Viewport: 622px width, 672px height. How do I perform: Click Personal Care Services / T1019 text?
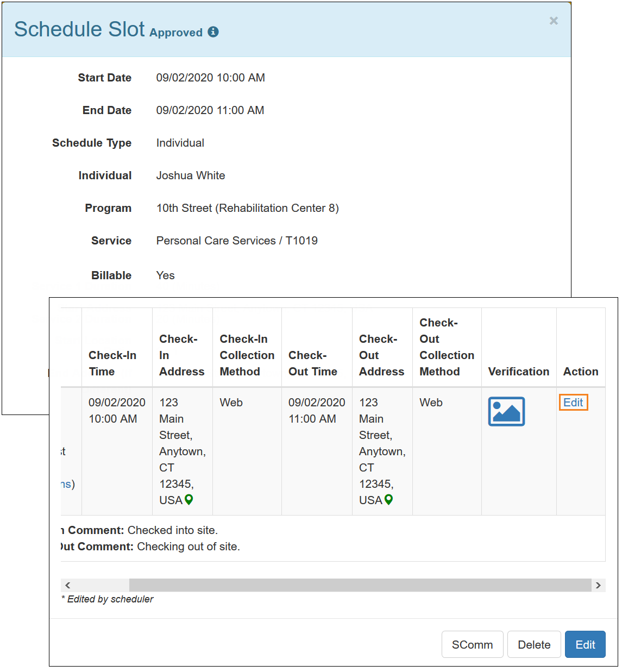coord(237,241)
